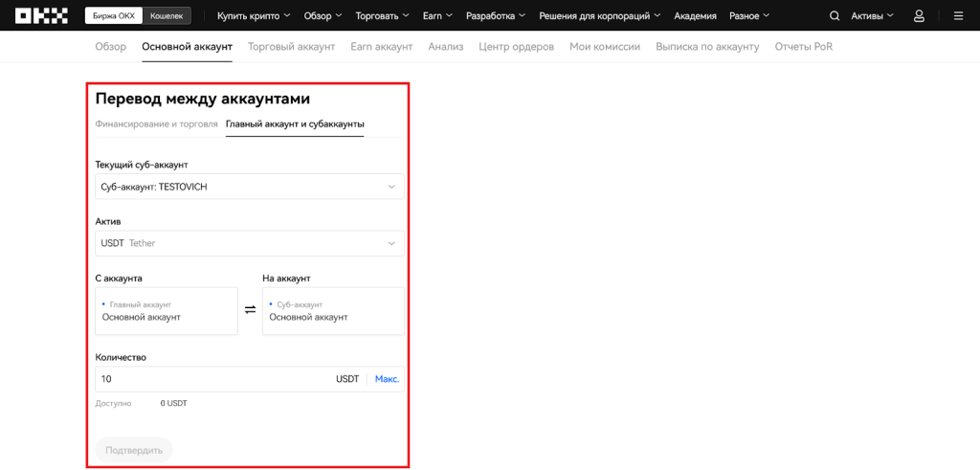This screenshot has height=470, width=980.
Task: Switch to Финансирование и торговля tab
Action: 156,124
